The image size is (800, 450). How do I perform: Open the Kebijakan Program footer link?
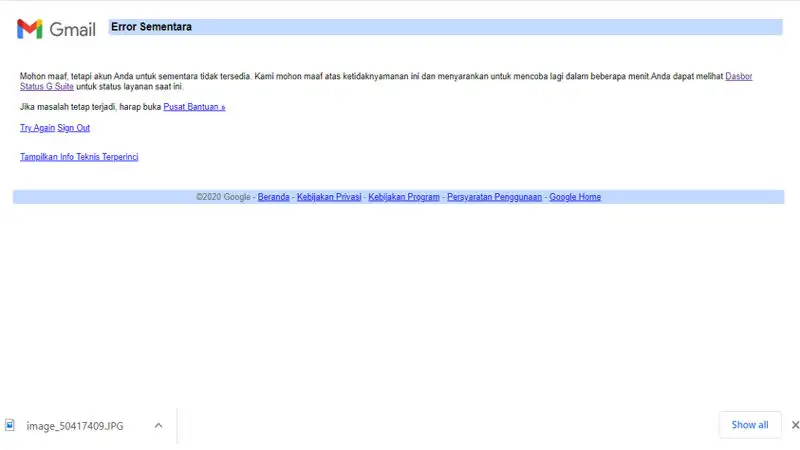[x=404, y=197]
